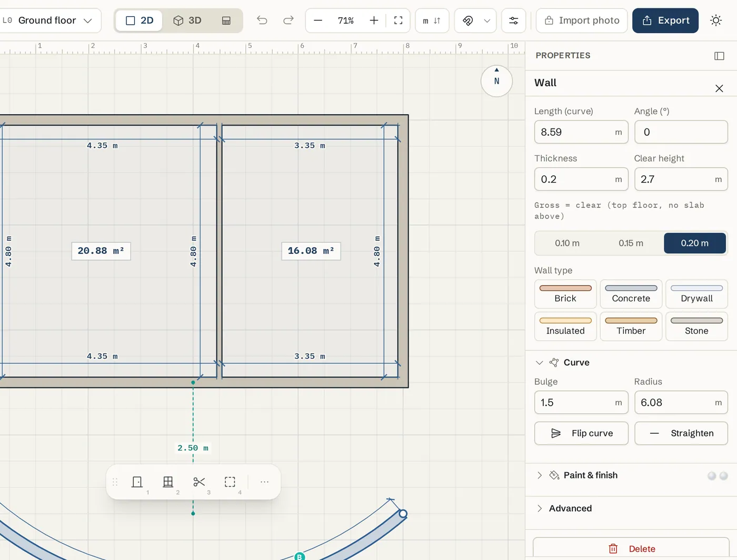Collapse the properties panel sidebar icon
This screenshot has width=737, height=560.
click(719, 56)
